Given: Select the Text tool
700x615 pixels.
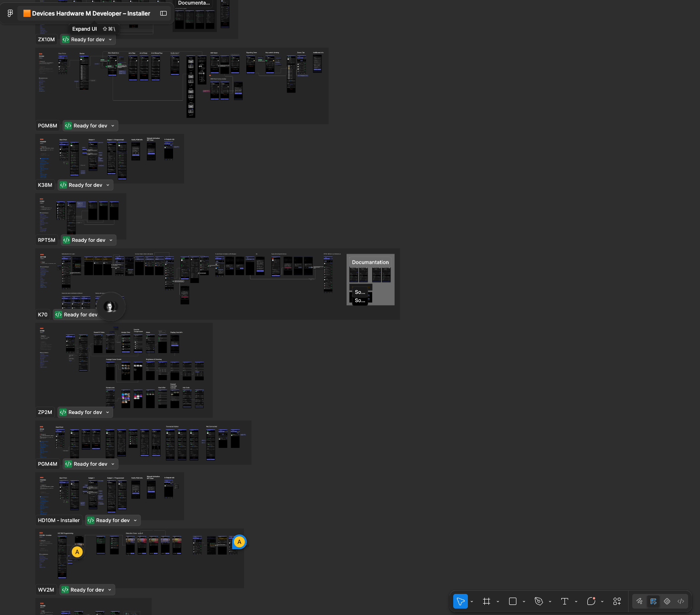Looking at the screenshot, I should [x=565, y=601].
